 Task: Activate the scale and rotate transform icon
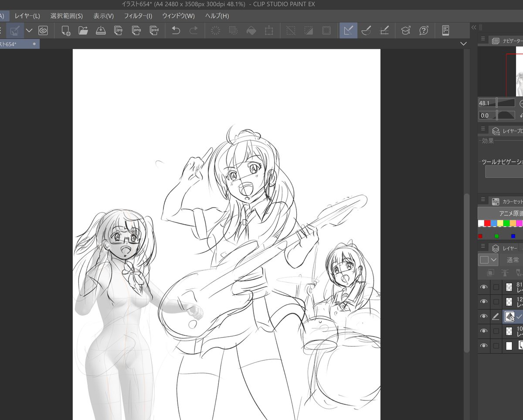[269, 31]
